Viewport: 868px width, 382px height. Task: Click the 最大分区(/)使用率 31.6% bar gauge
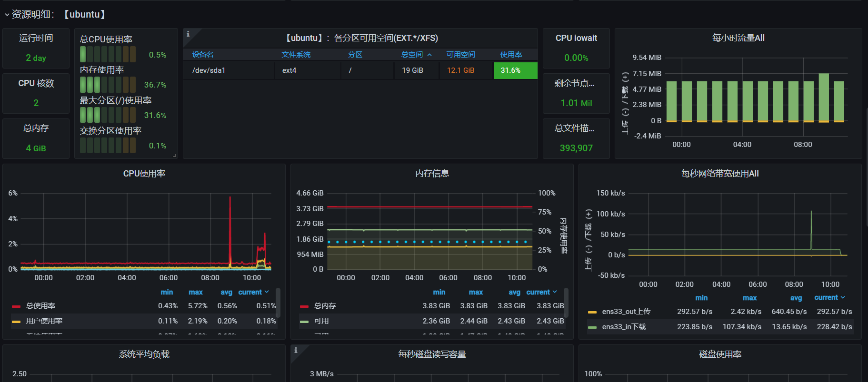108,115
